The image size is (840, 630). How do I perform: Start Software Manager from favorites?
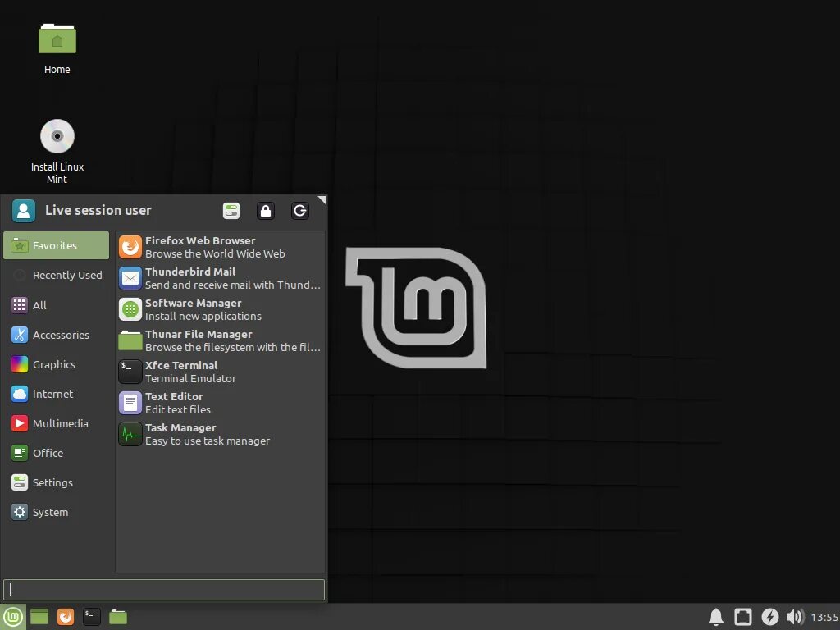[220, 309]
